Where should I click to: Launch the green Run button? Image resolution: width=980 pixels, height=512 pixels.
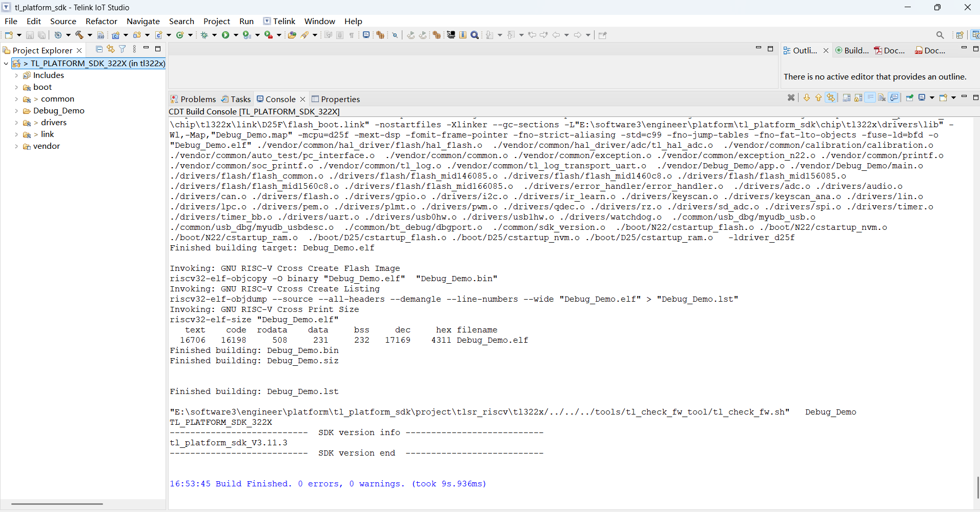coord(226,35)
